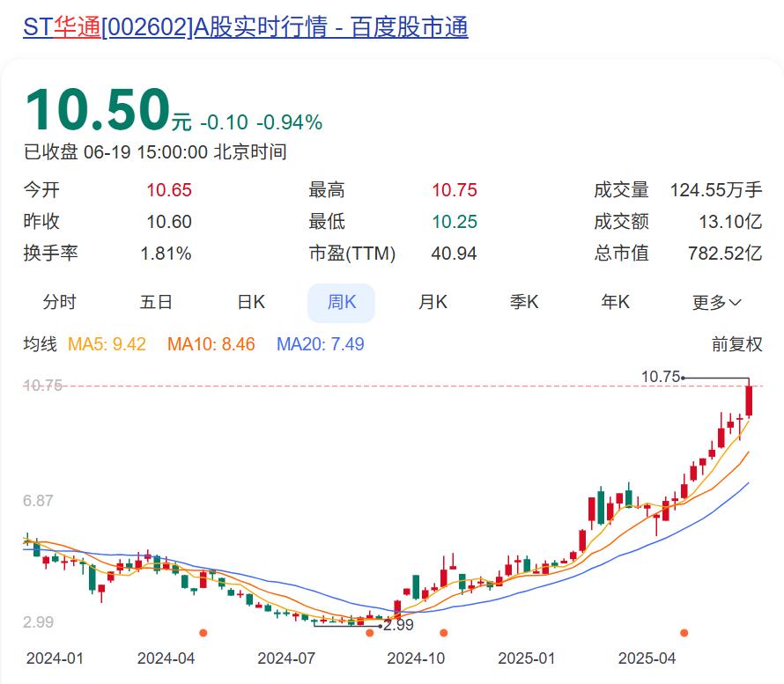
Task: Click the 10.75 highest price marker label
Action: (x=661, y=377)
